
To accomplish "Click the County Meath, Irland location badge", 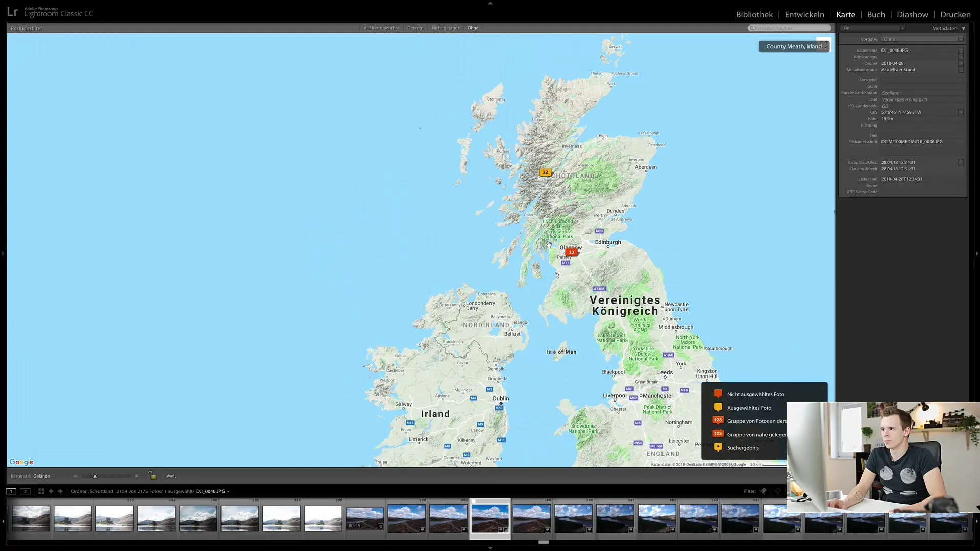I will [794, 46].
